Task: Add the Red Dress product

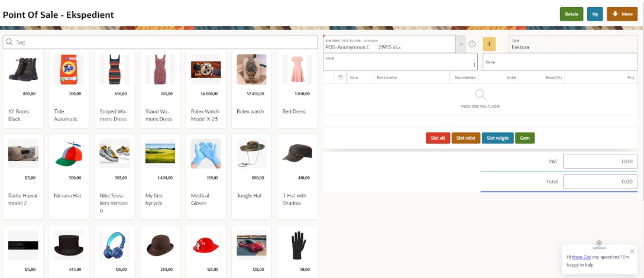Action: 297,89
